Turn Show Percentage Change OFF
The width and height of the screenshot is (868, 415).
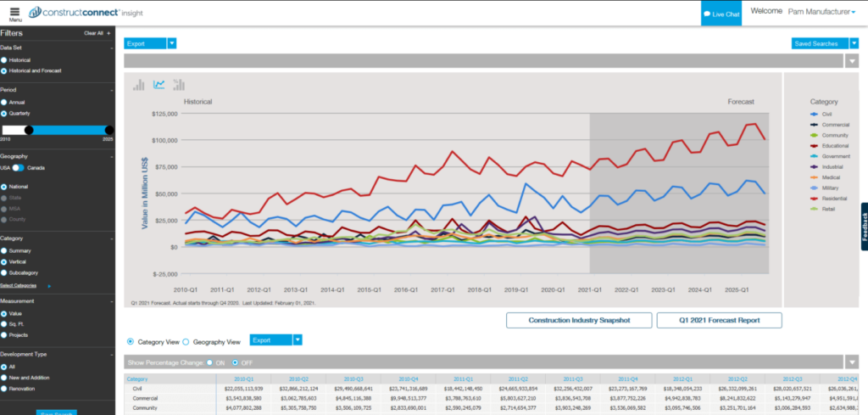click(x=236, y=362)
